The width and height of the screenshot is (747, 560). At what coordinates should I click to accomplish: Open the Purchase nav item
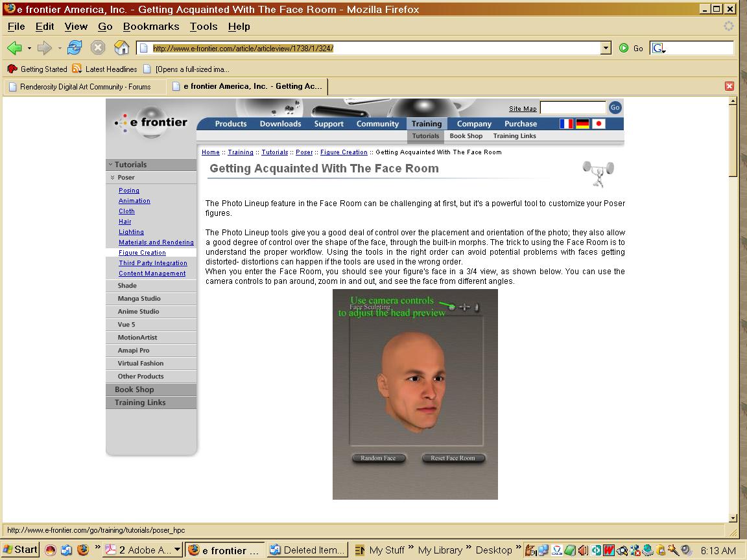tap(521, 124)
